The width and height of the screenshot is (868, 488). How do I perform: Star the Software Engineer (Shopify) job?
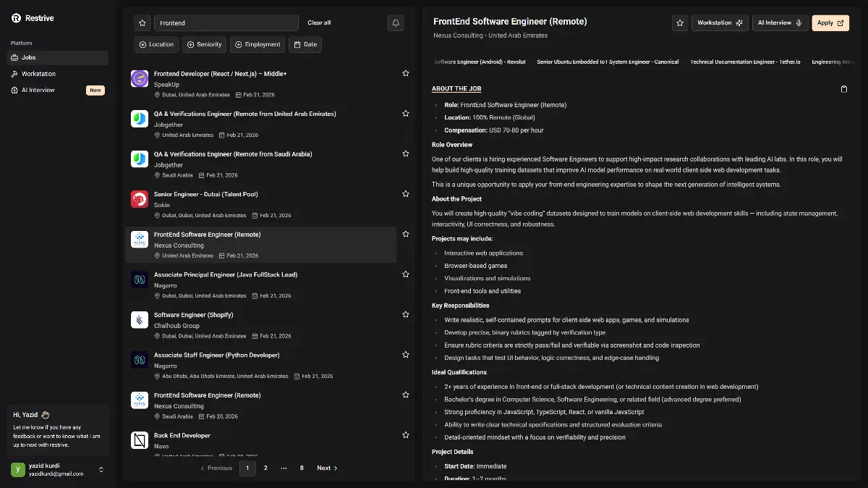click(x=406, y=315)
